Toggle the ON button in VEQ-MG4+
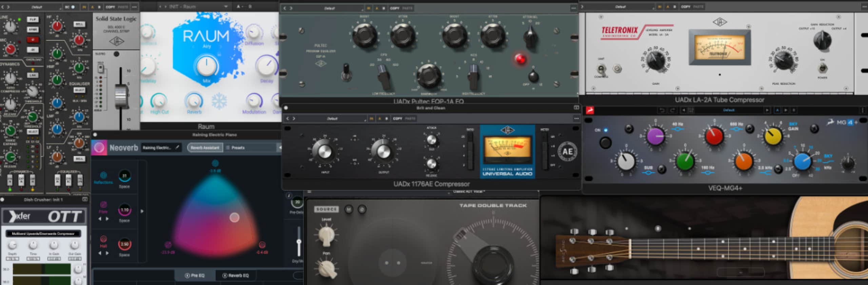868x285 pixels. tap(605, 142)
